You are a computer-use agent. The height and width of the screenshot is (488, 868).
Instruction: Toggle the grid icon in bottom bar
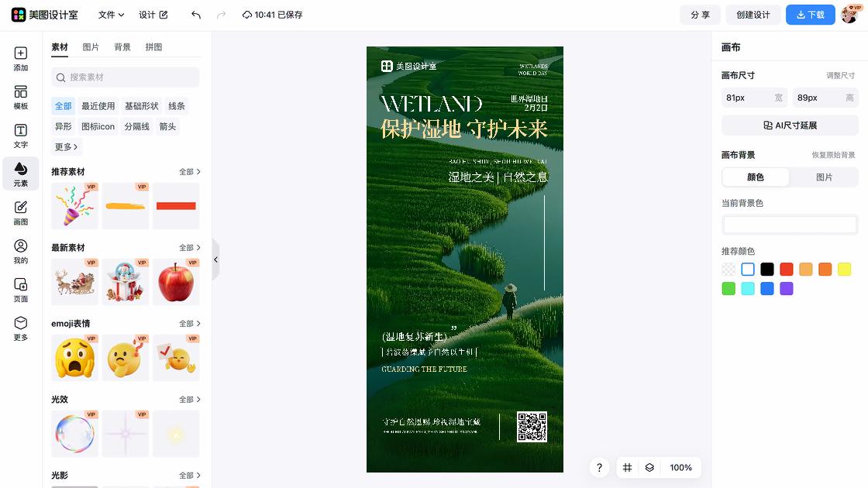(x=627, y=468)
